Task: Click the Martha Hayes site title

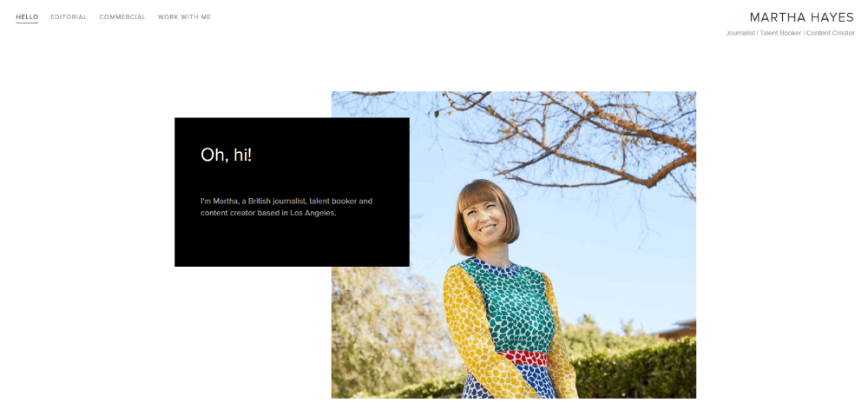Action: point(801,17)
